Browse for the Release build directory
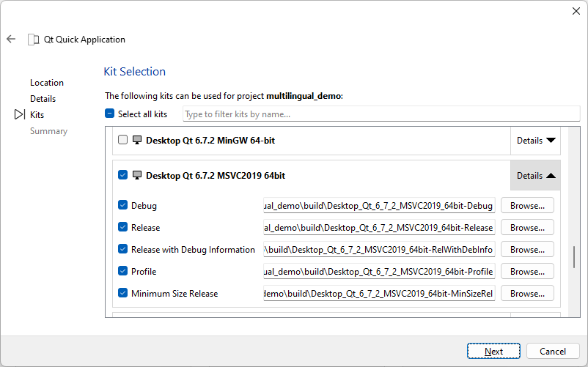Viewport: 588px width, 367px height. click(x=527, y=228)
